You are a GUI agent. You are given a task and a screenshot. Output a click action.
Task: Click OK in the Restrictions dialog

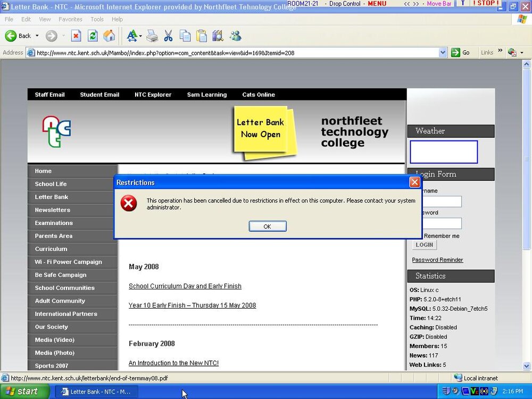pyautogui.click(x=268, y=226)
